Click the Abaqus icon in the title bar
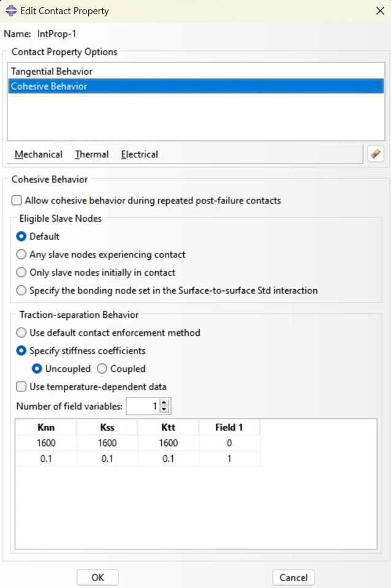 tap(11, 10)
